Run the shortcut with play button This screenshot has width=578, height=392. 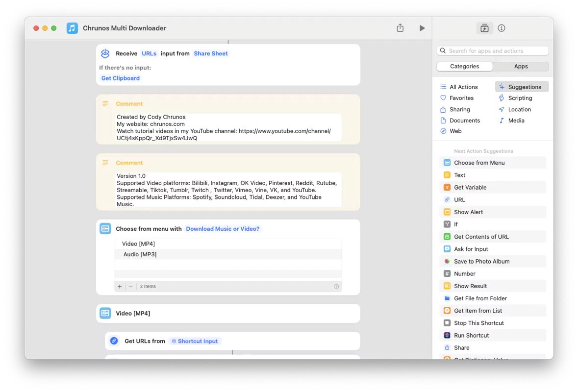pyautogui.click(x=422, y=28)
